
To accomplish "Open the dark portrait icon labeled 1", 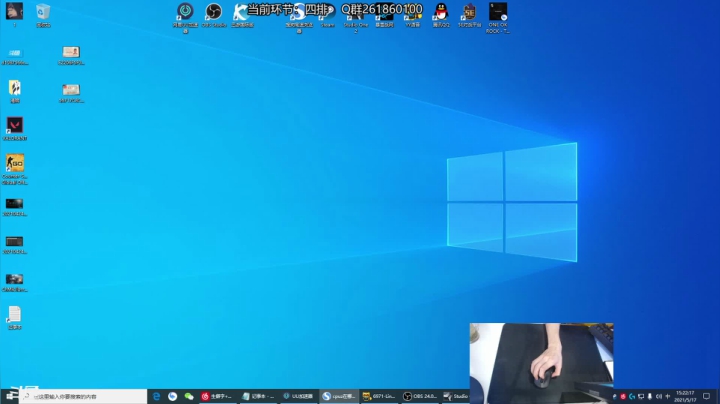I will 14,15.
